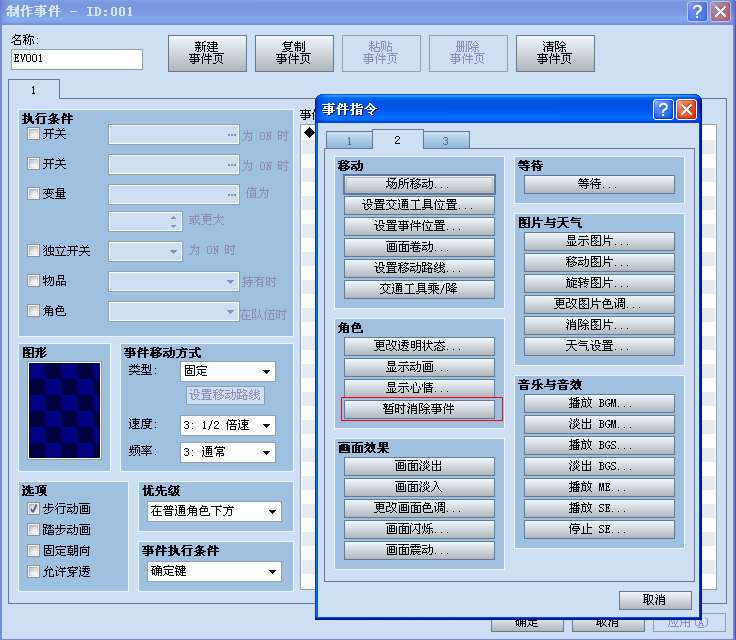Click the 播放 BGM command

(x=599, y=403)
